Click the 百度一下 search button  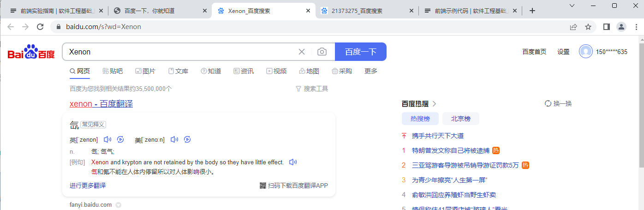click(x=361, y=52)
